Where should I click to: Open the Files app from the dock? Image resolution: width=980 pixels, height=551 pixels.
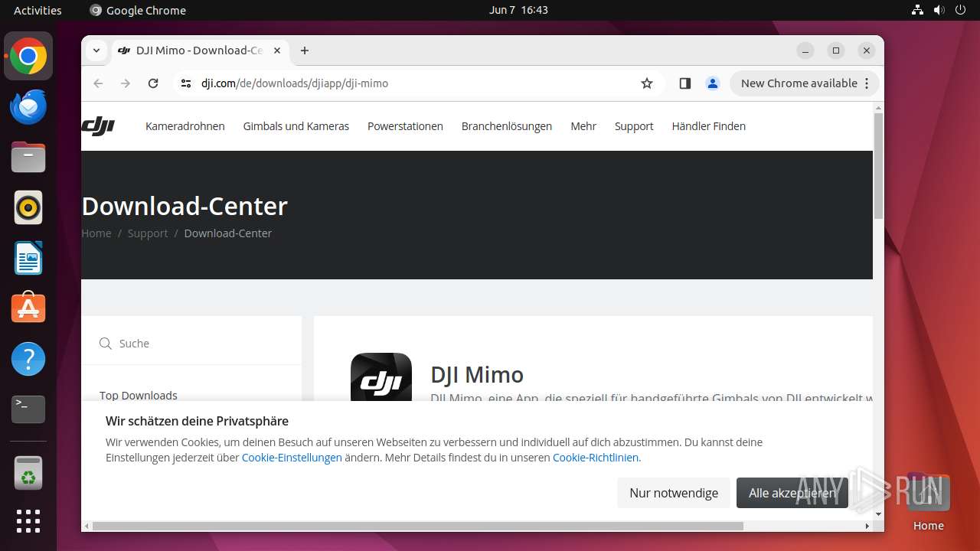pyautogui.click(x=28, y=158)
